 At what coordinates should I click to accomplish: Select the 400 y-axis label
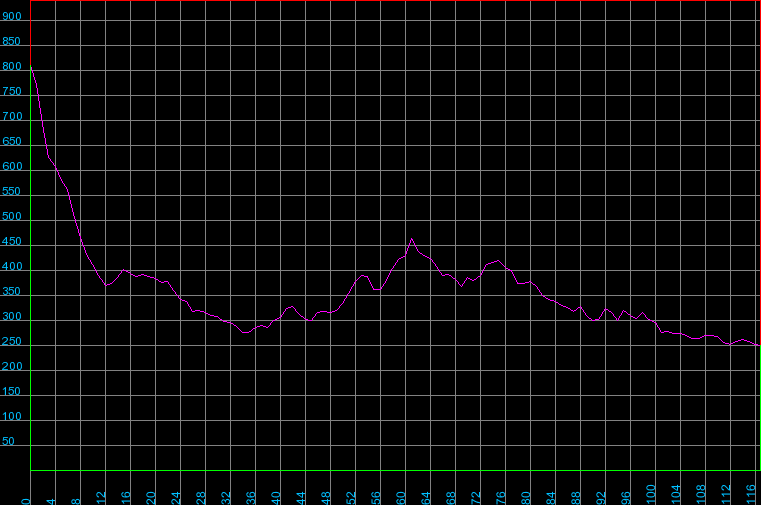coord(12,266)
